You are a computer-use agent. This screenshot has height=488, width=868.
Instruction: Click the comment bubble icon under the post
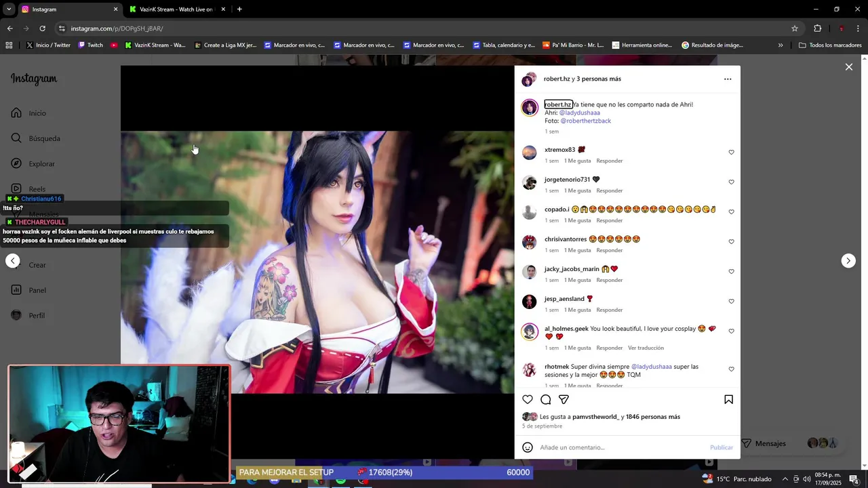(x=545, y=400)
